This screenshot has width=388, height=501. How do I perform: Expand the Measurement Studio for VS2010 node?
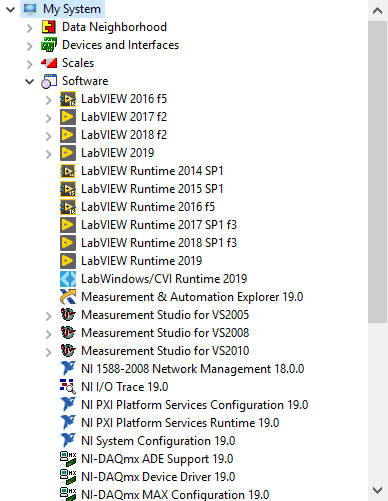pyautogui.click(x=49, y=352)
